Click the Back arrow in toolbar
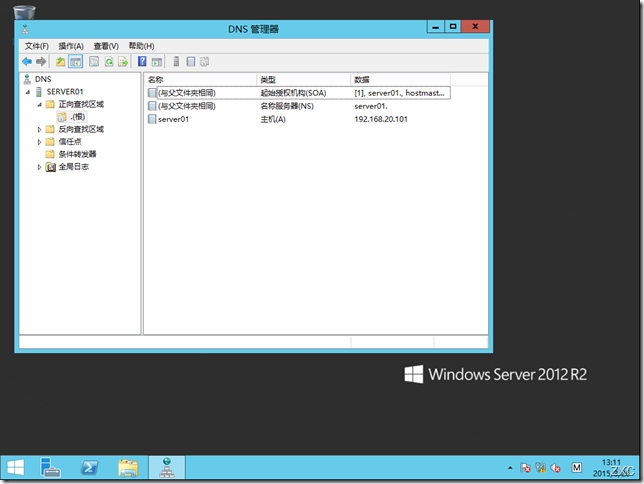The image size is (644, 484). pyautogui.click(x=27, y=62)
